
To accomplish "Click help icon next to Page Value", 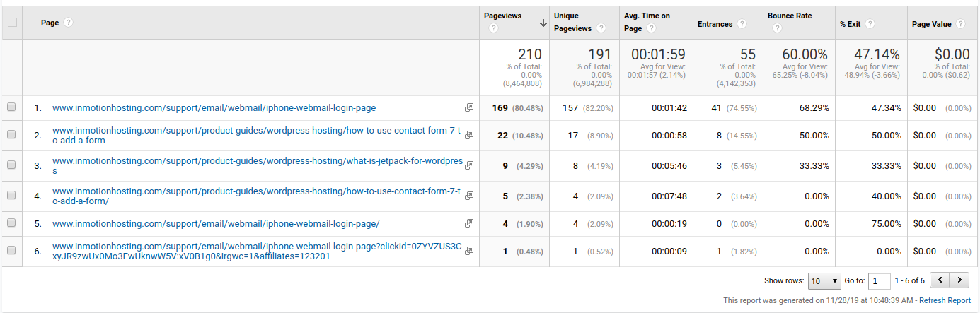I will coord(960,24).
